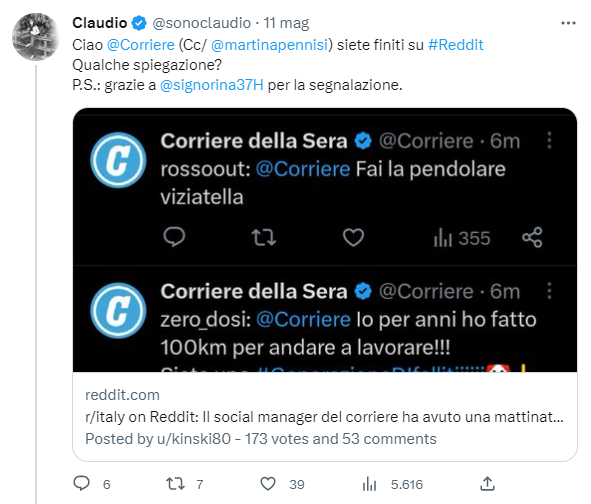Open the @martinapennisi mention link
591x504 pixels.
270,45
